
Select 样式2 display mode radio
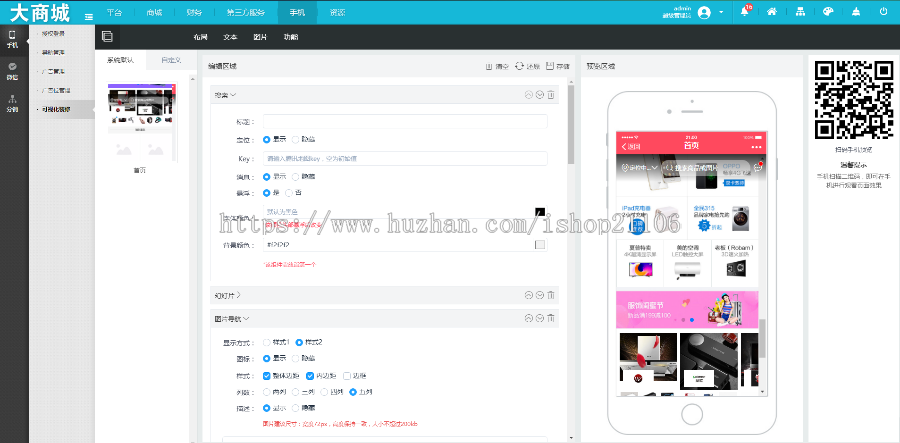298,342
